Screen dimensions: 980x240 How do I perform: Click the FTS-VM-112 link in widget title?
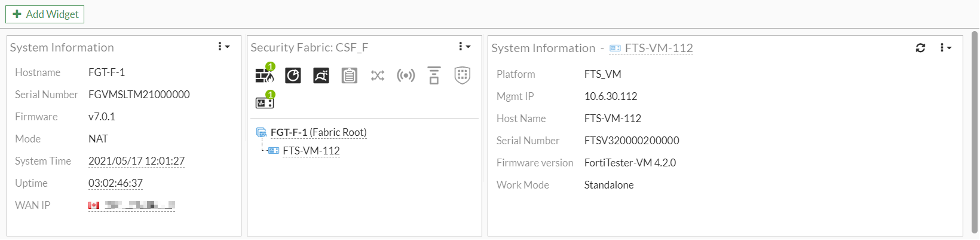(x=658, y=48)
